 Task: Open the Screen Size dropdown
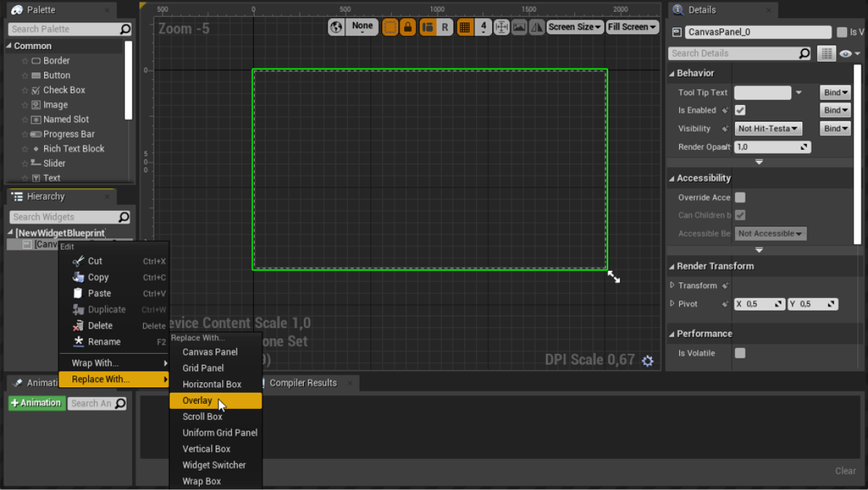(574, 28)
